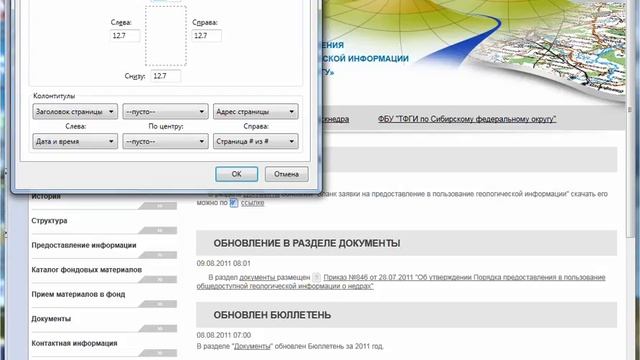Open Прием материалов в фонд sidebar item
The height and width of the screenshot is (360, 640).
78,294
